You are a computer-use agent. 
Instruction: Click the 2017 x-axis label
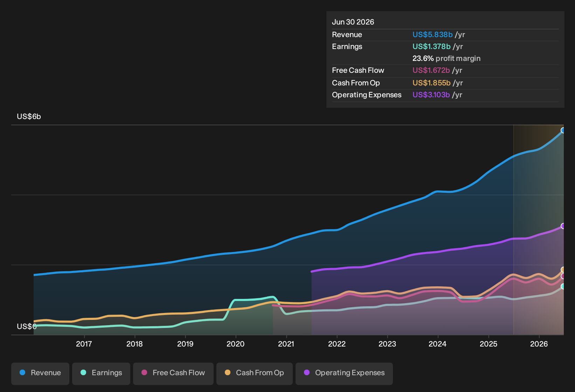(84, 344)
